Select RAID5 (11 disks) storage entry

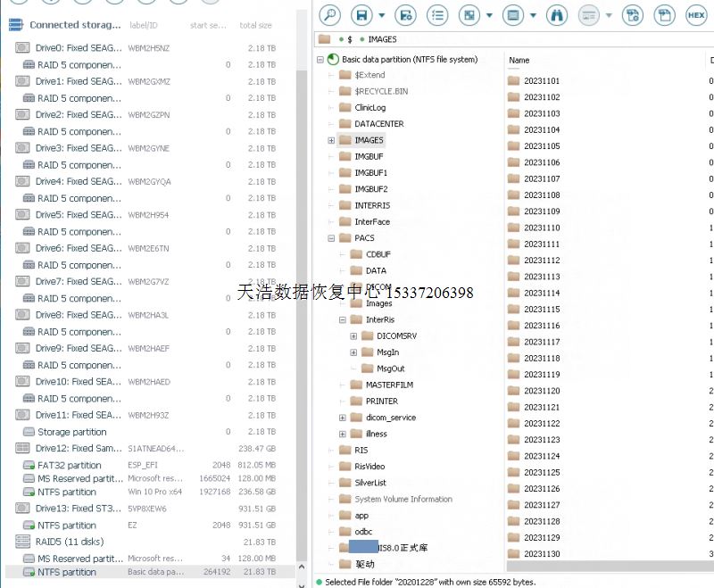click(x=69, y=542)
